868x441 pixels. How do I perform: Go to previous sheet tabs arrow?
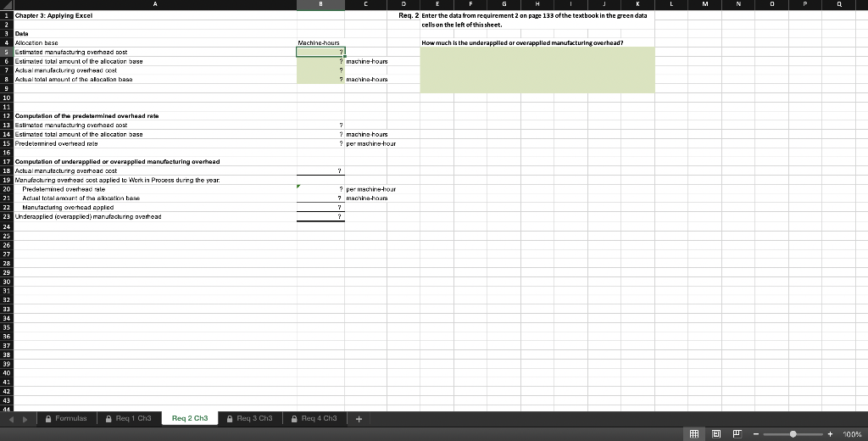point(12,419)
